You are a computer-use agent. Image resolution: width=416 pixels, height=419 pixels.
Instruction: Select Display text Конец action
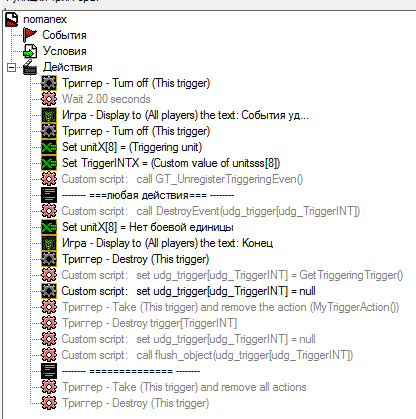pos(167,243)
